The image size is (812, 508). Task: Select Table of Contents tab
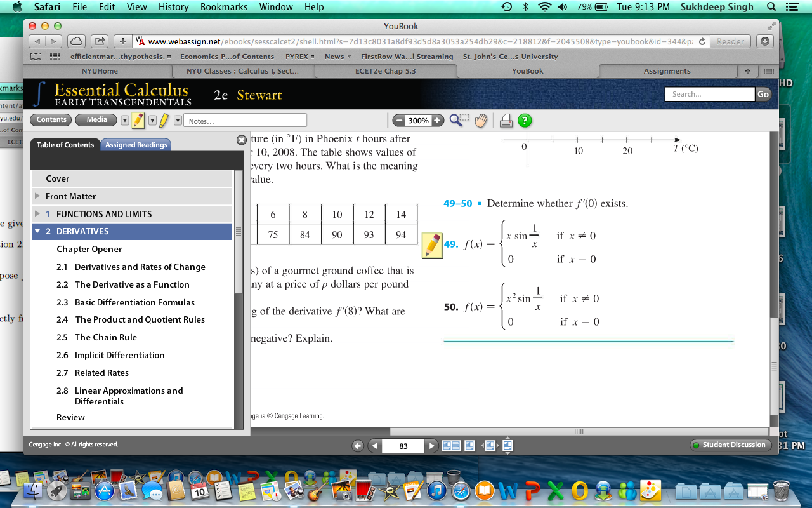tap(65, 145)
